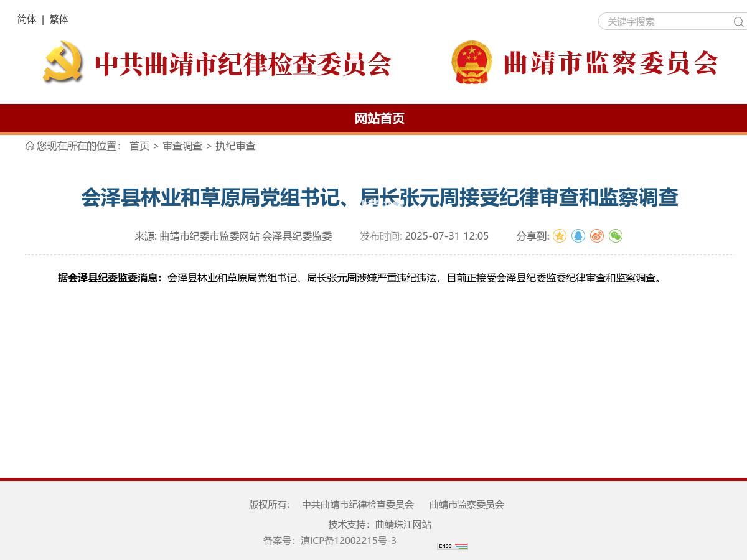Share the article to WeChat

click(x=616, y=236)
